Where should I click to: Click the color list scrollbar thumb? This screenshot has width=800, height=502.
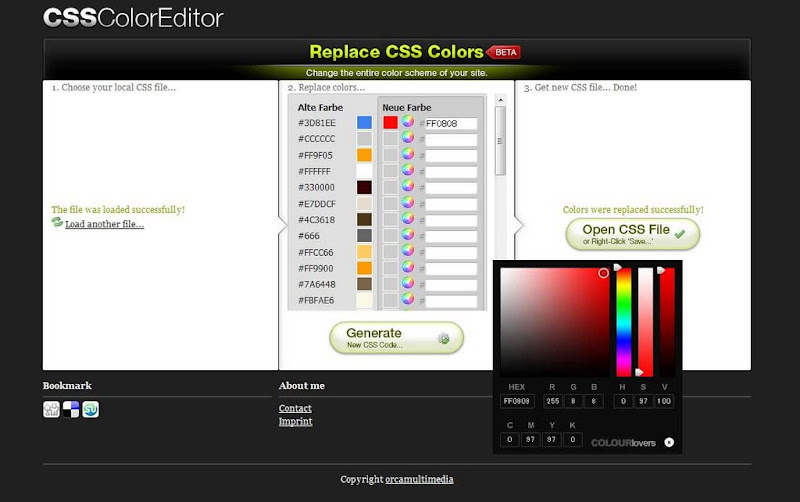click(x=500, y=141)
